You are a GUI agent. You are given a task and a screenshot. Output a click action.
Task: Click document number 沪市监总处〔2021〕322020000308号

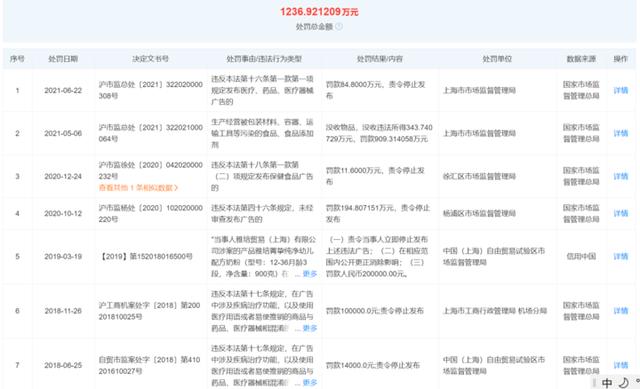(x=150, y=90)
